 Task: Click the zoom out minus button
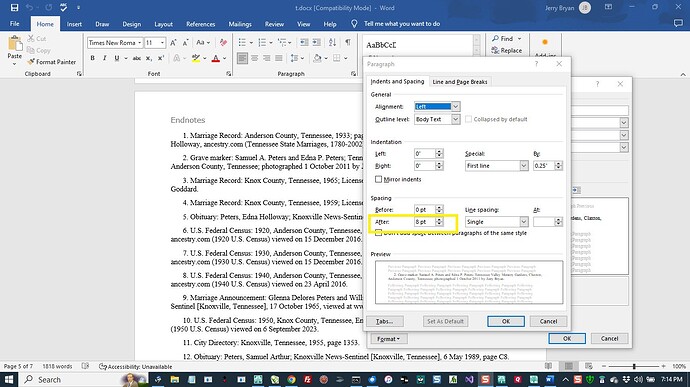604,366
